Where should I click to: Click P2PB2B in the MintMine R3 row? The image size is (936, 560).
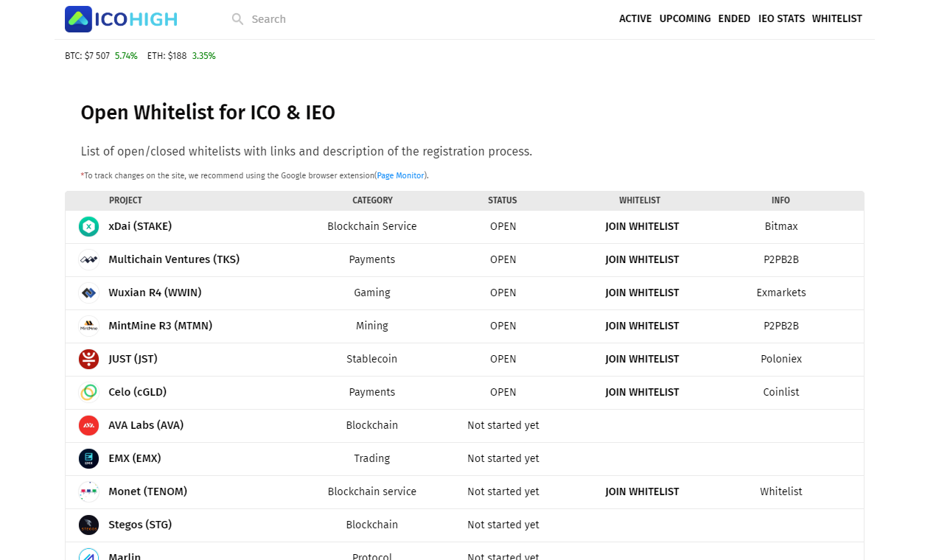(781, 326)
